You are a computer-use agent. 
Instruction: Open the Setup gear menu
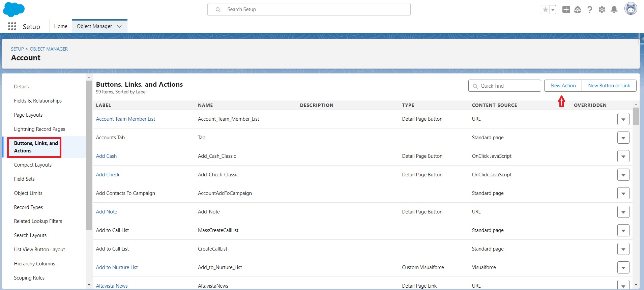602,9
